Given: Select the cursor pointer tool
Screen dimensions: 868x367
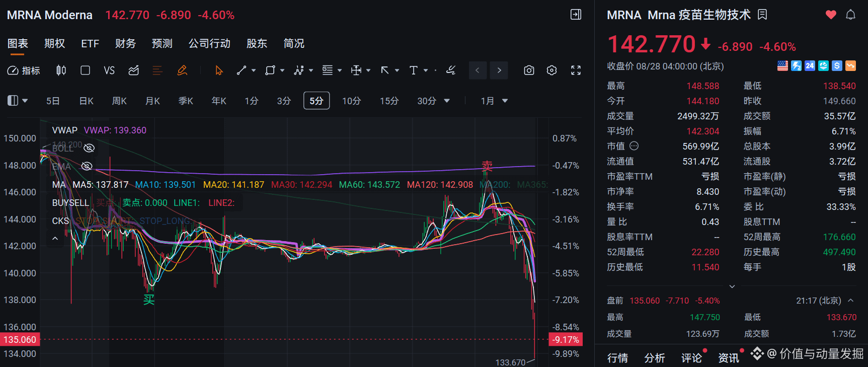Looking at the screenshot, I should pyautogui.click(x=219, y=70).
